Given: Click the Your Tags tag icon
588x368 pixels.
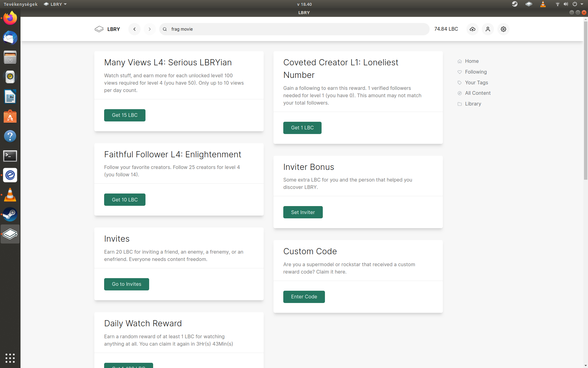Looking at the screenshot, I should (460, 83).
